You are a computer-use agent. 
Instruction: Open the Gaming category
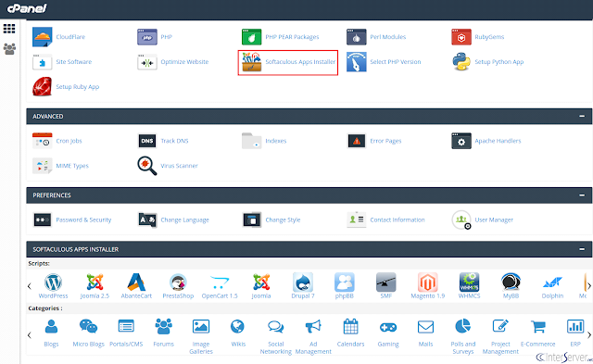pyautogui.click(x=388, y=327)
